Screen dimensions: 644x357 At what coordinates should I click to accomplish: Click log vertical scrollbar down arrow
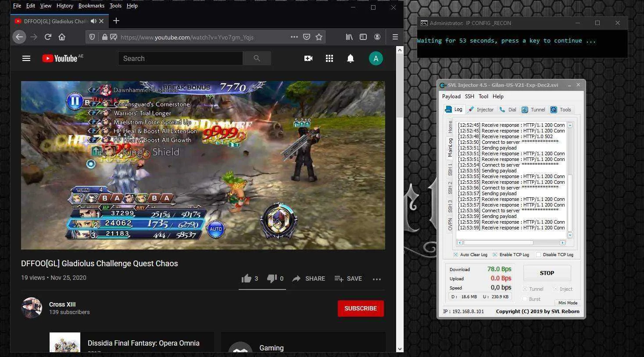[570, 236]
